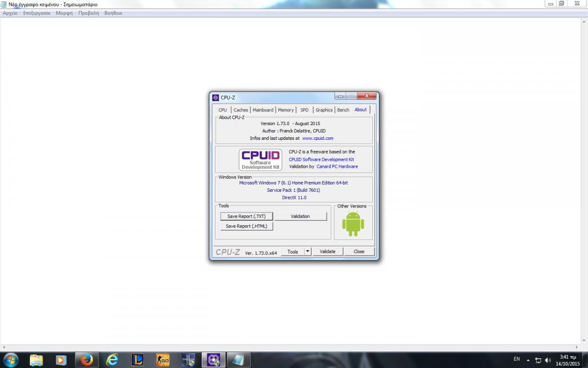
Task: Click the network tray icon
Action: click(538, 360)
